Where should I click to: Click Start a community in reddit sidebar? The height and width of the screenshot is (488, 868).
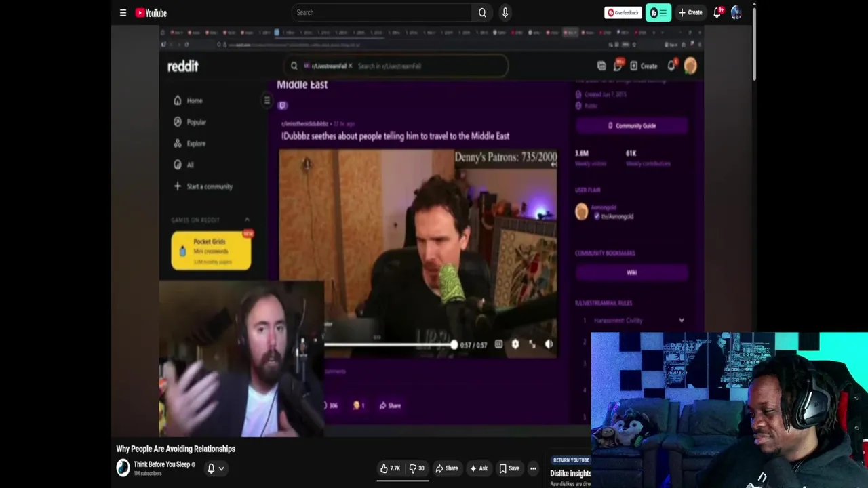click(x=203, y=186)
